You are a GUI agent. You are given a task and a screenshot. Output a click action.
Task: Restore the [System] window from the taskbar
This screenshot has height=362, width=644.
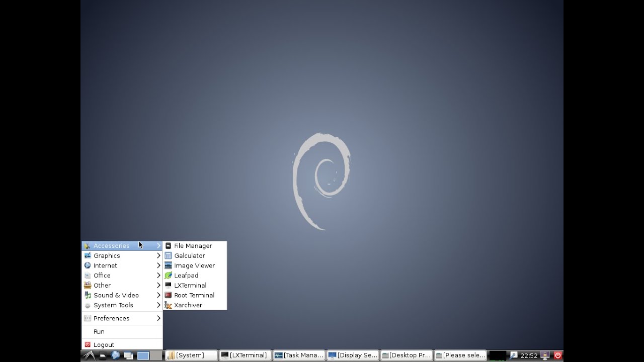coord(191,355)
